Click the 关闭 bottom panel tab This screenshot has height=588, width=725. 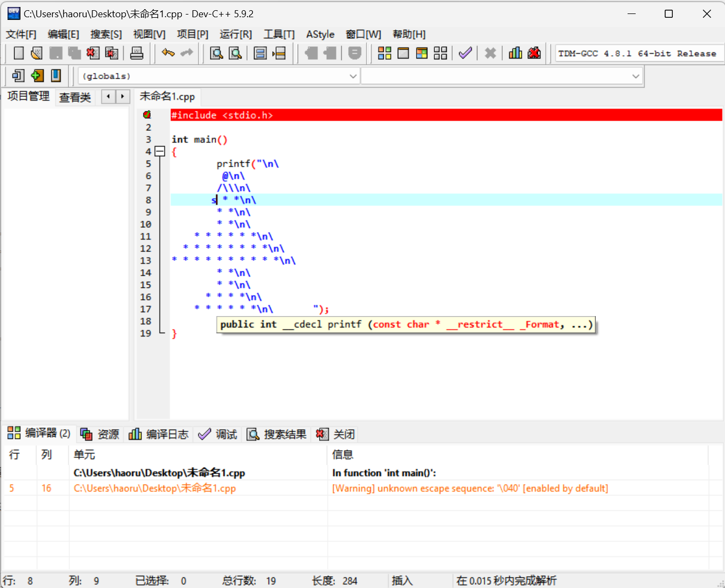[x=336, y=434]
